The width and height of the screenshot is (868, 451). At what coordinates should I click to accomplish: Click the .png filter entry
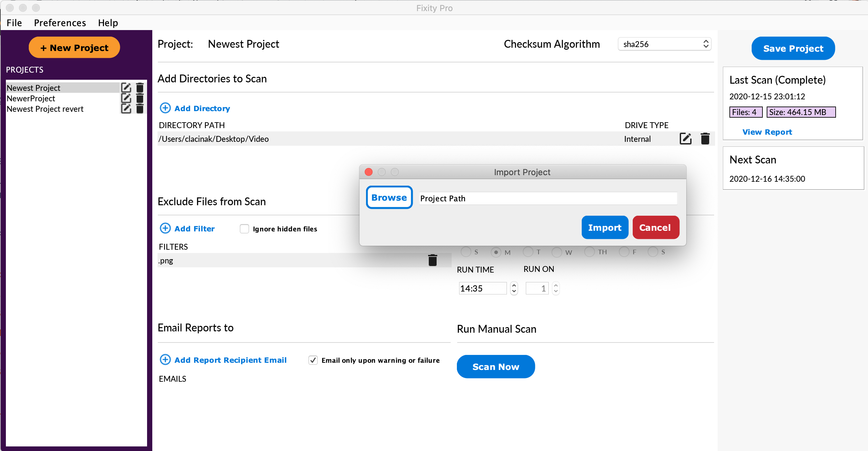coord(166,260)
